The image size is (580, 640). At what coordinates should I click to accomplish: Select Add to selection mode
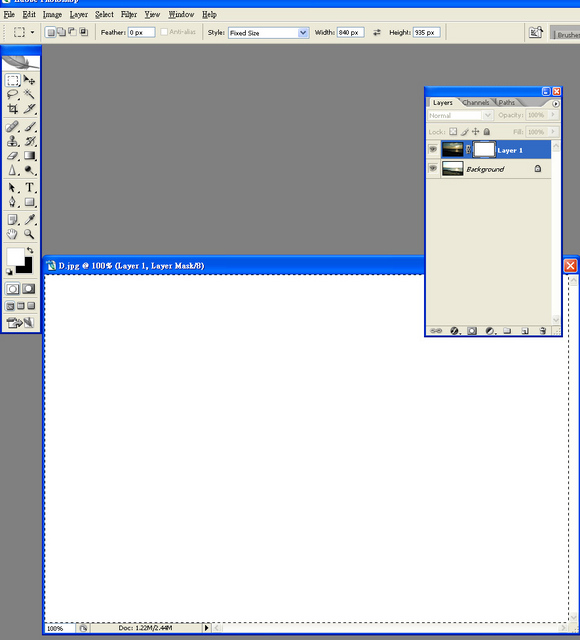pyautogui.click(x=61, y=32)
